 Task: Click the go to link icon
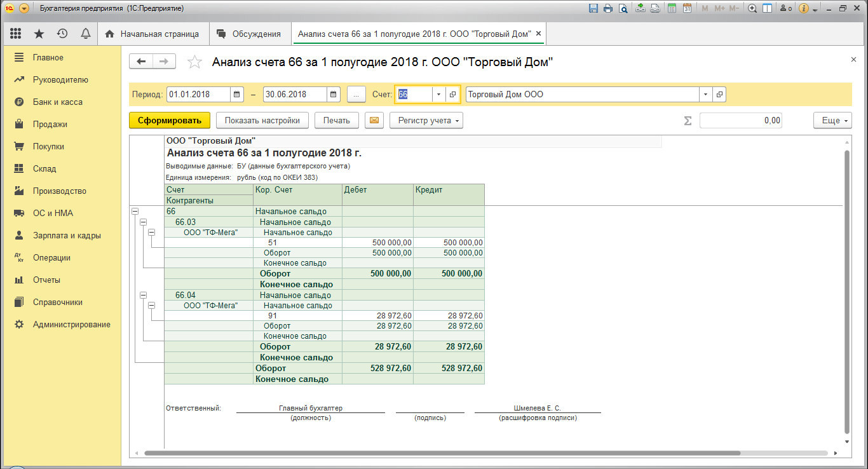[656, 8]
